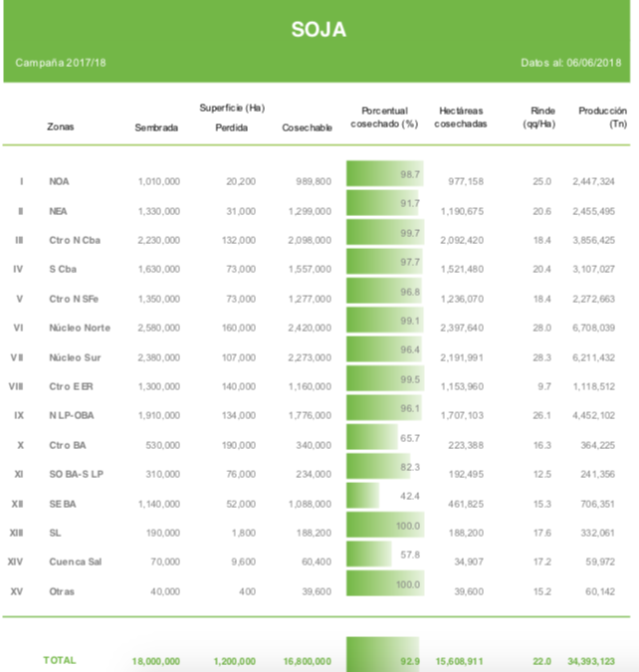
Task: Click the Otras zone row label
Action: [62, 591]
